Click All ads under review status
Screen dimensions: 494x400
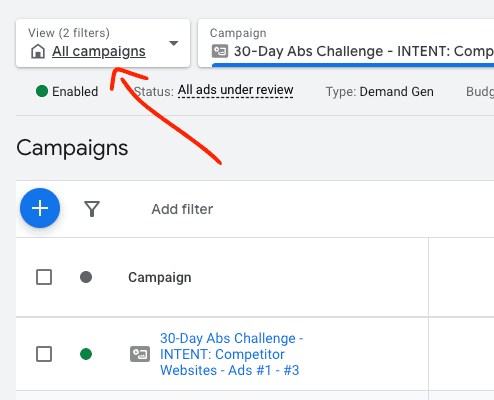tap(235, 90)
